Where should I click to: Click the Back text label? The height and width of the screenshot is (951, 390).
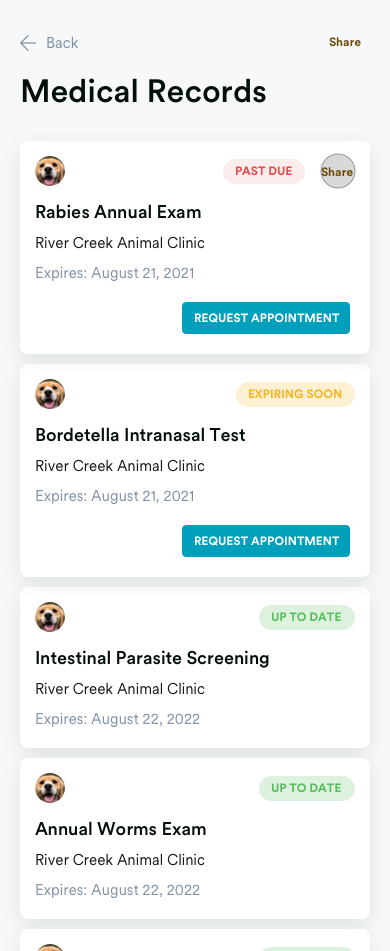pos(62,42)
